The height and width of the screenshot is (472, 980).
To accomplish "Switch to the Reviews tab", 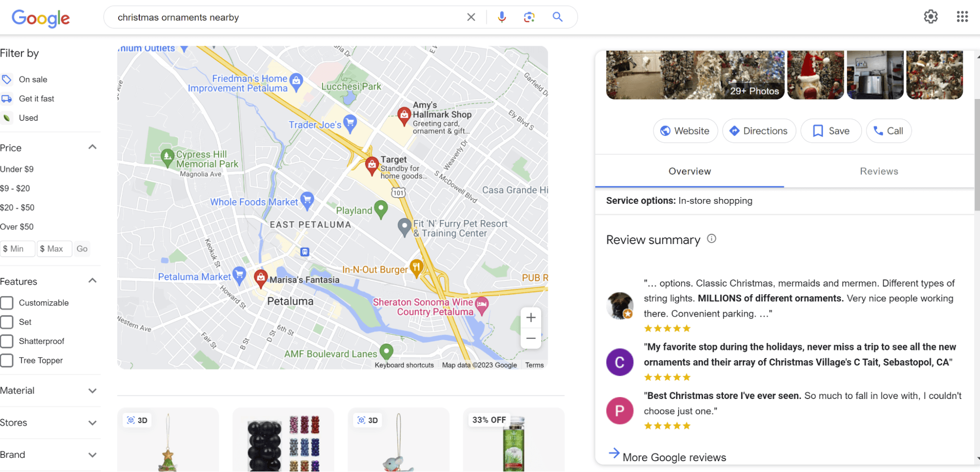I will click(x=879, y=172).
